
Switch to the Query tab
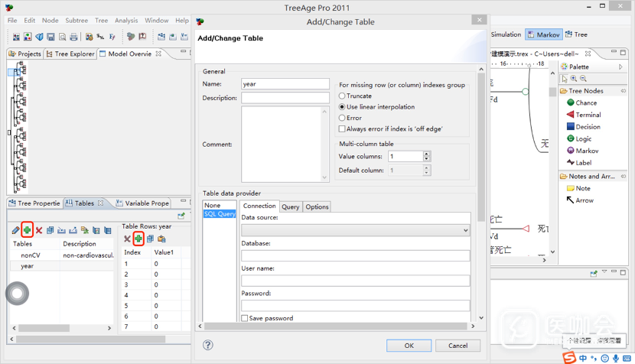(290, 206)
